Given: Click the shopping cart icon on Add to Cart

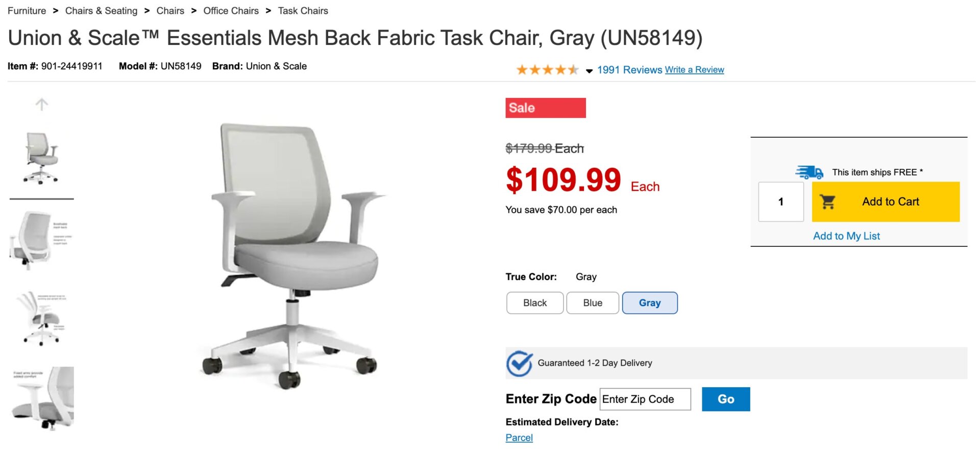Looking at the screenshot, I should click(827, 201).
